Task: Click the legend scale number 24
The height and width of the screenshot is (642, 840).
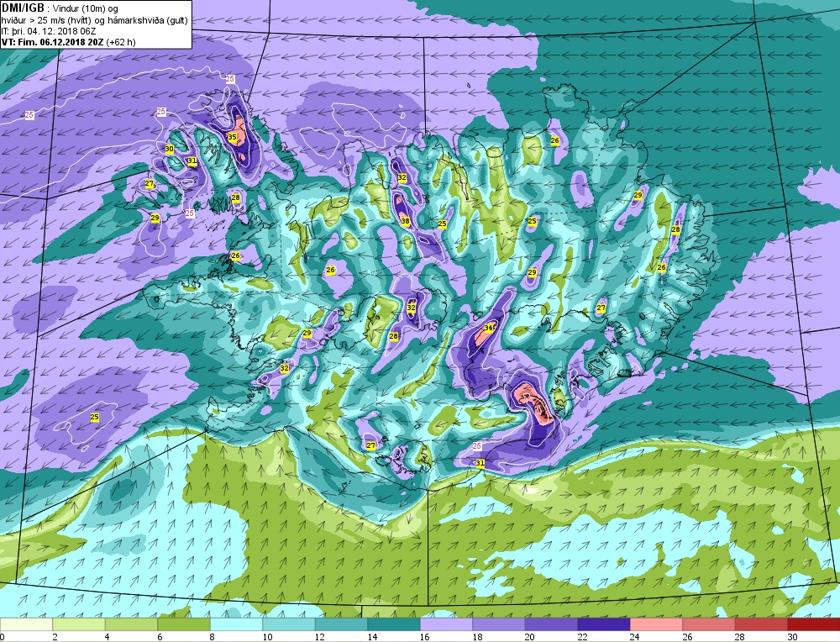Action: point(634,637)
